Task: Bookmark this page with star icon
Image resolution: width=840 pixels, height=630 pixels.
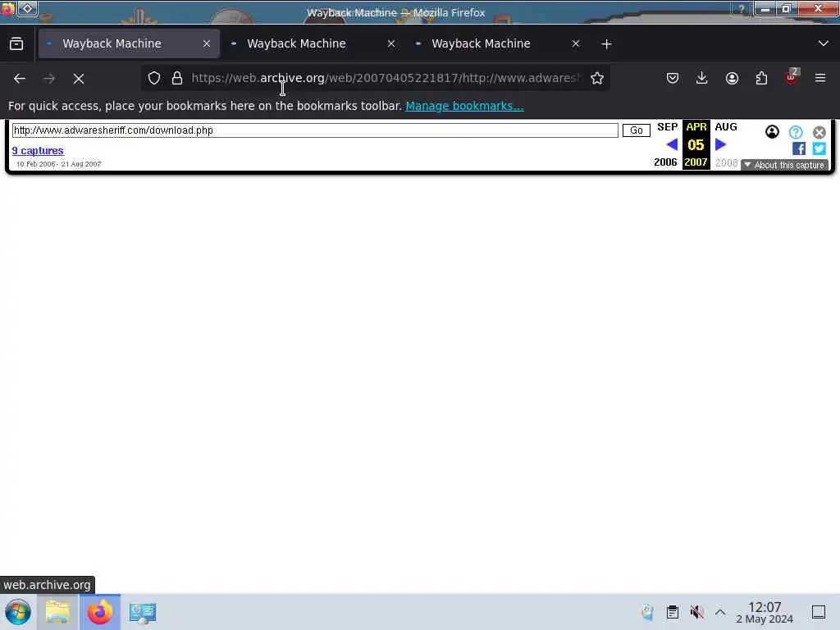Action: click(x=597, y=78)
